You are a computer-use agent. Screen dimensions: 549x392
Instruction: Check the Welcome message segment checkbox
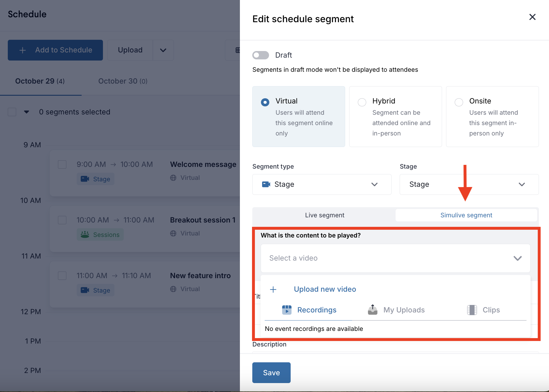[62, 165]
